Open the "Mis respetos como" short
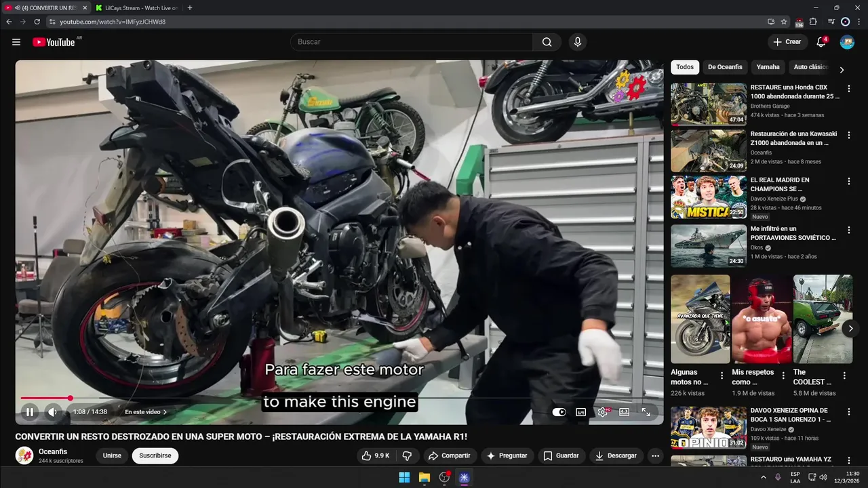The height and width of the screenshot is (488, 868). click(x=762, y=319)
